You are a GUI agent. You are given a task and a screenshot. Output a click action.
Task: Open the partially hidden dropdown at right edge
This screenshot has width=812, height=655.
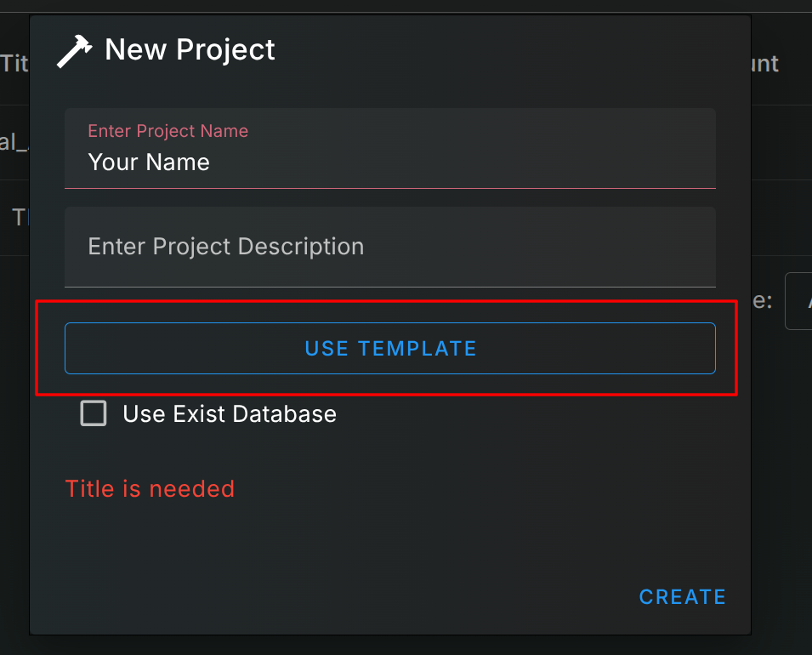(x=799, y=301)
